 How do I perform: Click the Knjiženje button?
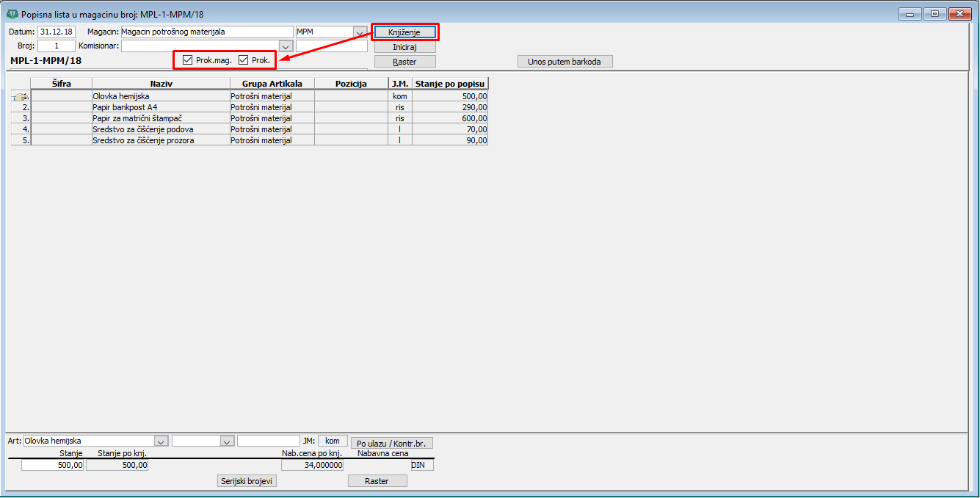point(405,32)
